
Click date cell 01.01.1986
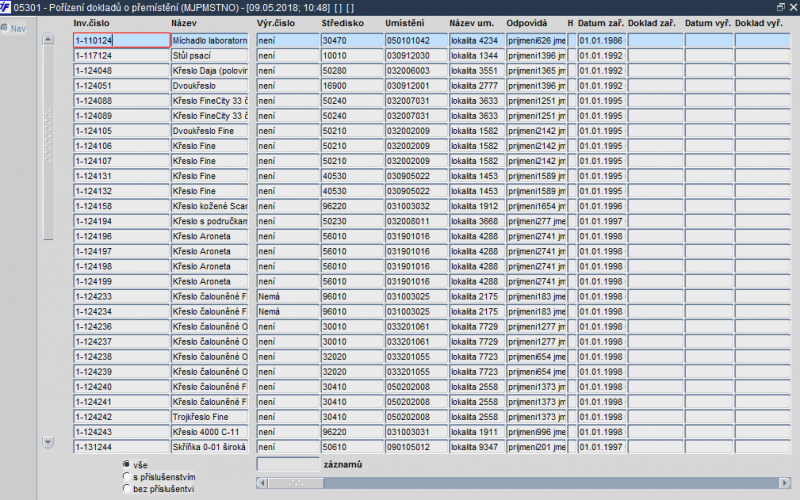click(602, 40)
